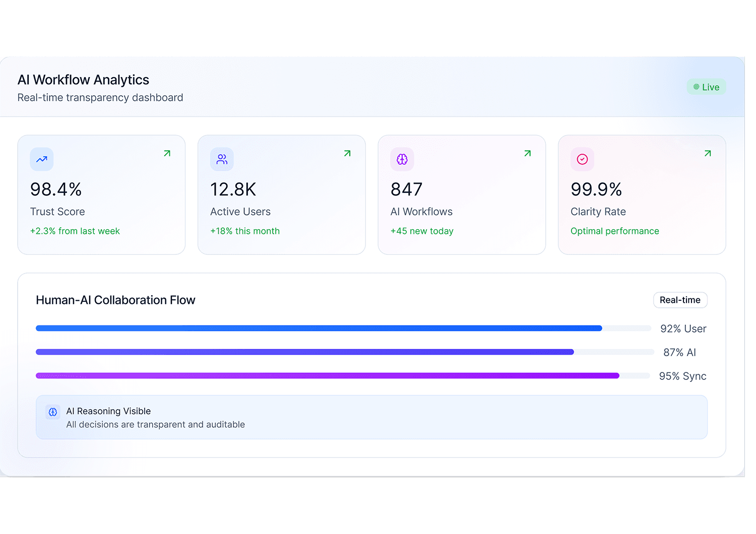Toggle the Live status indicator
The image size is (756, 534).
(706, 86)
